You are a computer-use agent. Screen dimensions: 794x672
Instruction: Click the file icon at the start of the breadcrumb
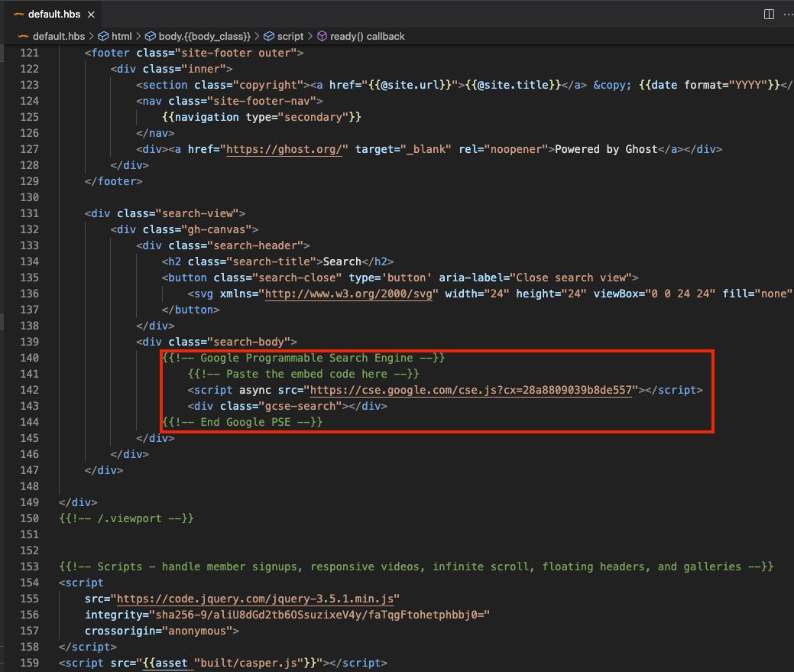tap(23, 37)
